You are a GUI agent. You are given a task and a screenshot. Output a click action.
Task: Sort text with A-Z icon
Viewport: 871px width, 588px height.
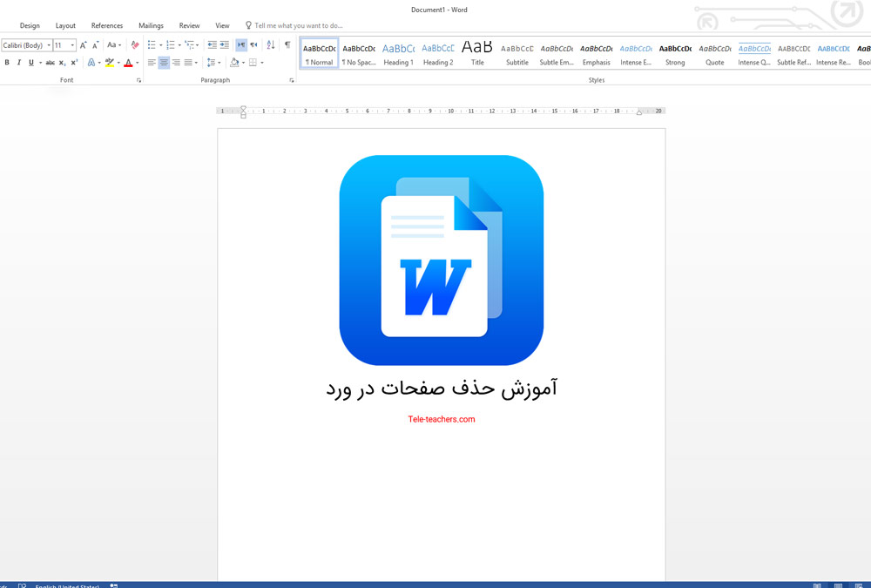click(271, 45)
